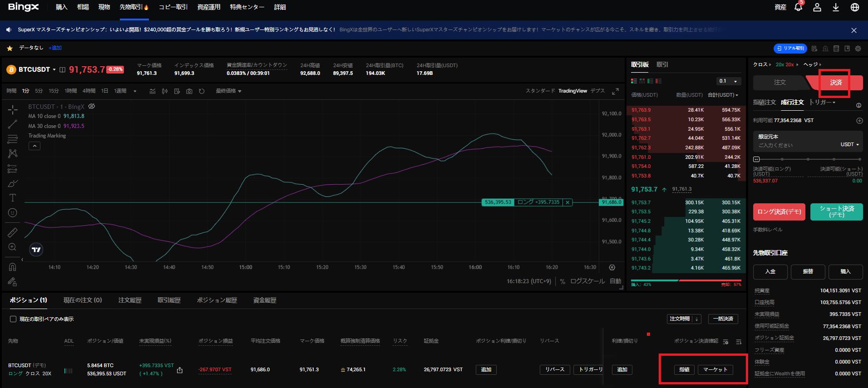Select the 15分 chart interval

[x=54, y=91]
